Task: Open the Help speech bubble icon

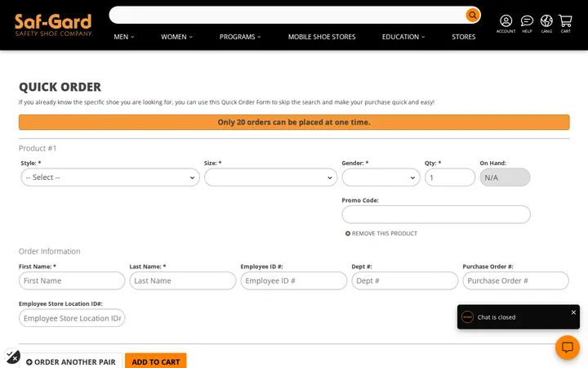Action: (527, 24)
